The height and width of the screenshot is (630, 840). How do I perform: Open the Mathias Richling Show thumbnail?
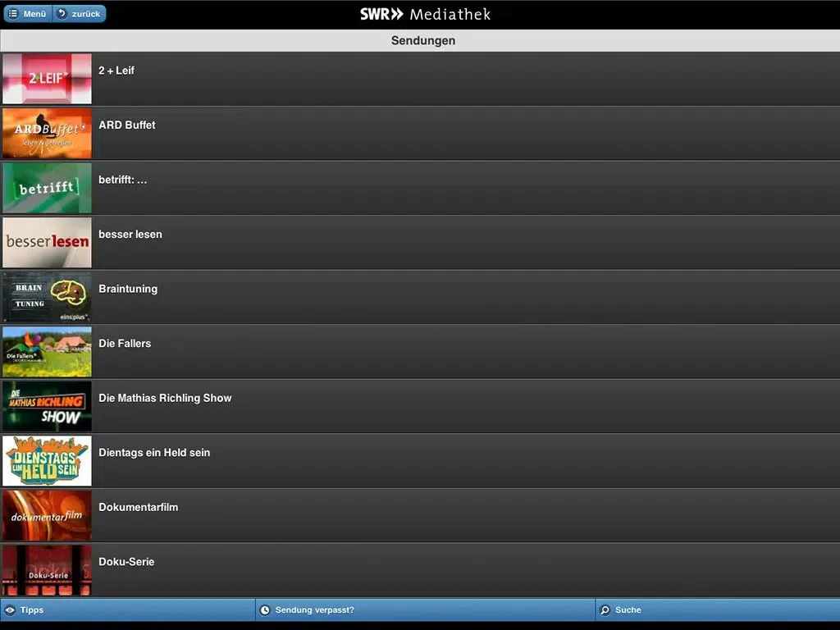47,406
